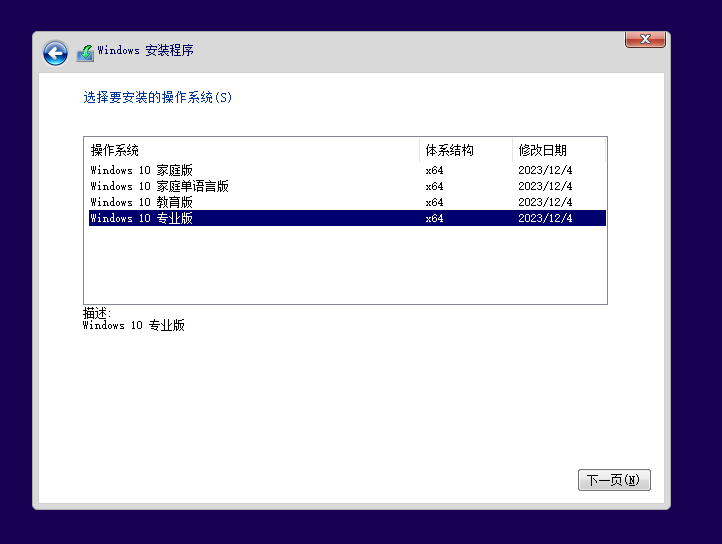
Task: Close the Windows Setup window
Action: coord(645,39)
